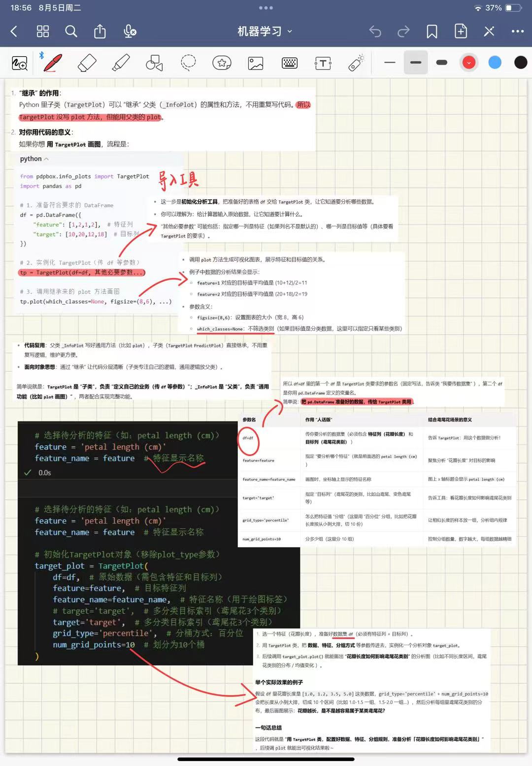Image resolution: width=532 pixels, height=766 pixels.
Task: Tap the 0.0s cell execution status
Action: click(45, 473)
